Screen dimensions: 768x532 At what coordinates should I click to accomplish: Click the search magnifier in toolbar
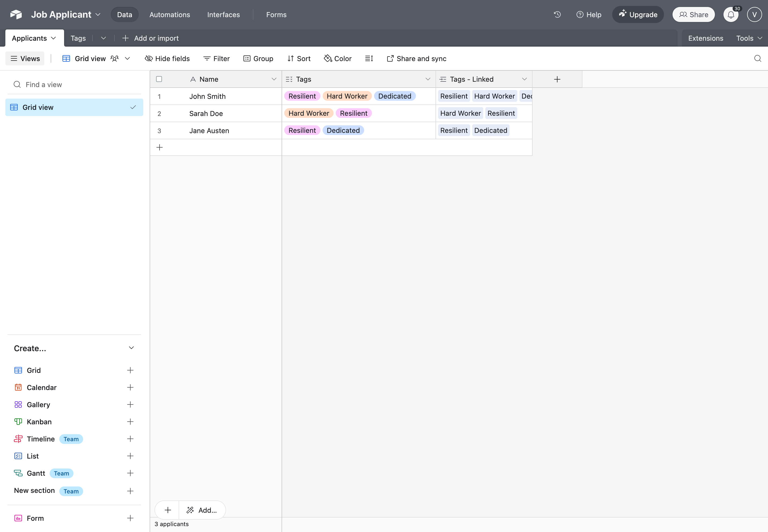(757, 59)
